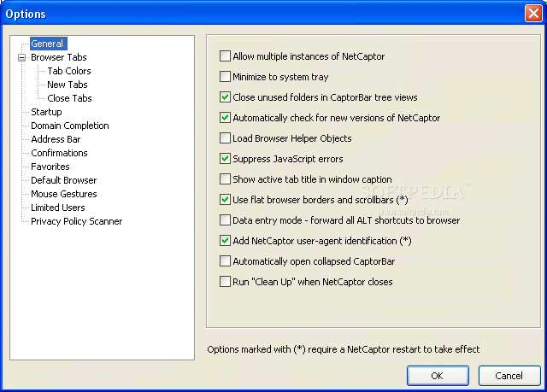Screen dimensions: 547x392
Task: Open Default Browser settings
Action: point(64,180)
